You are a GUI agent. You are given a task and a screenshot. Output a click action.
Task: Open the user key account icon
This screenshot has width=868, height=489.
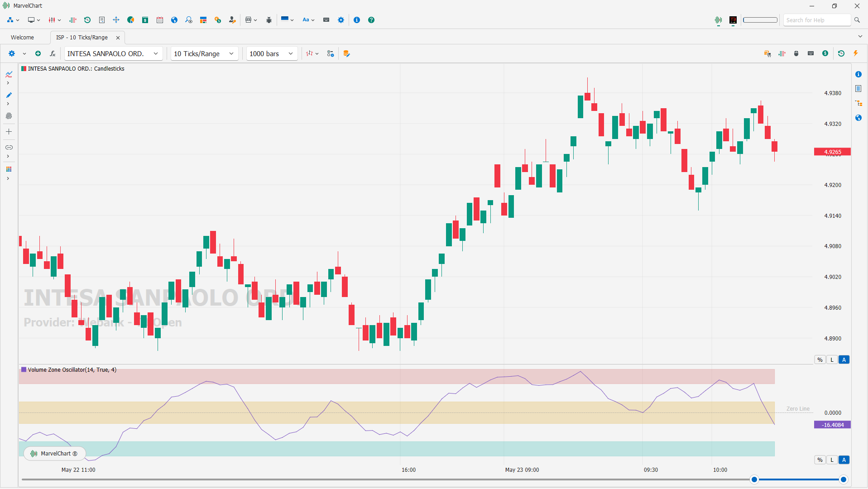coord(232,20)
